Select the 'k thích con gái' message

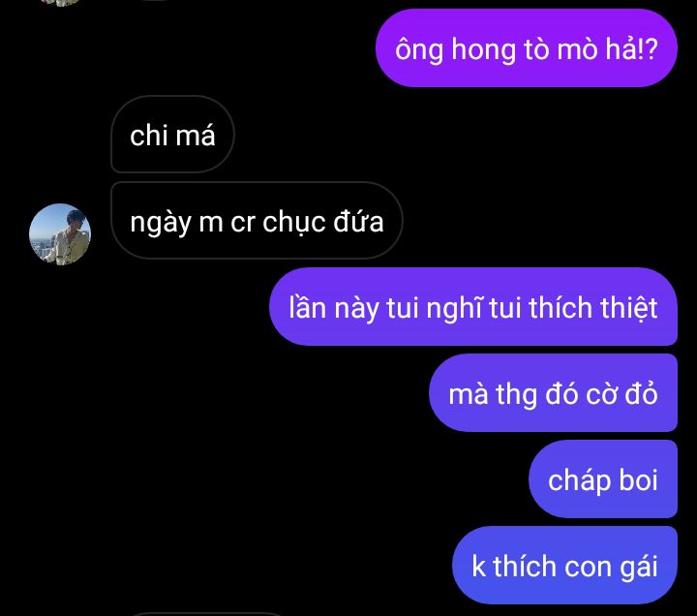tap(564, 566)
